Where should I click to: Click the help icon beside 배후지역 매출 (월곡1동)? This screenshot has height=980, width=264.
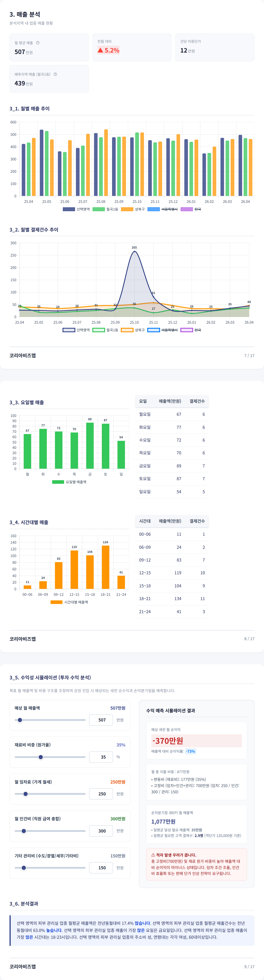tap(55, 74)
